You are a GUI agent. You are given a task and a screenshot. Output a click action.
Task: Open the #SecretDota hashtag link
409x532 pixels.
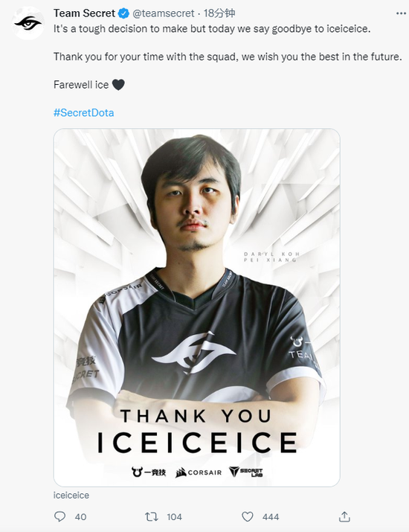coord(84,112)
